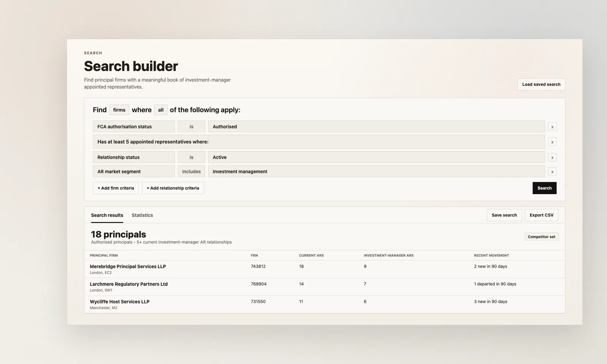This screenshot has height=364, width=607.
Task: Open the Relationship status field selector
Action: pos(134,157)
